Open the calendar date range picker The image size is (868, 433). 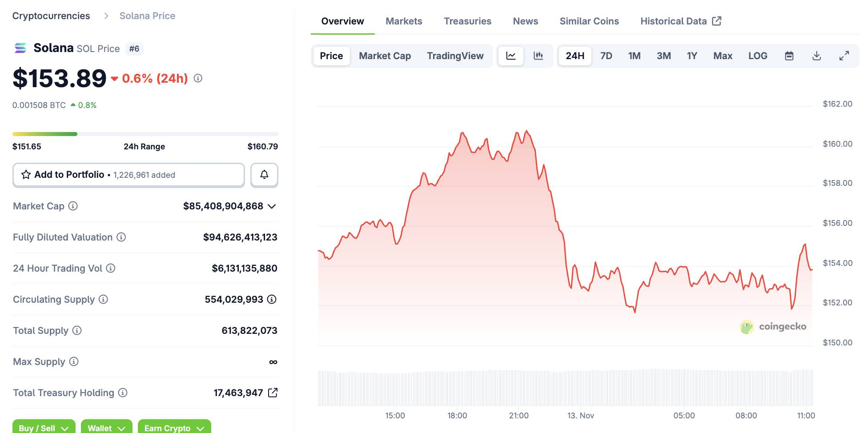click(789, 56)
